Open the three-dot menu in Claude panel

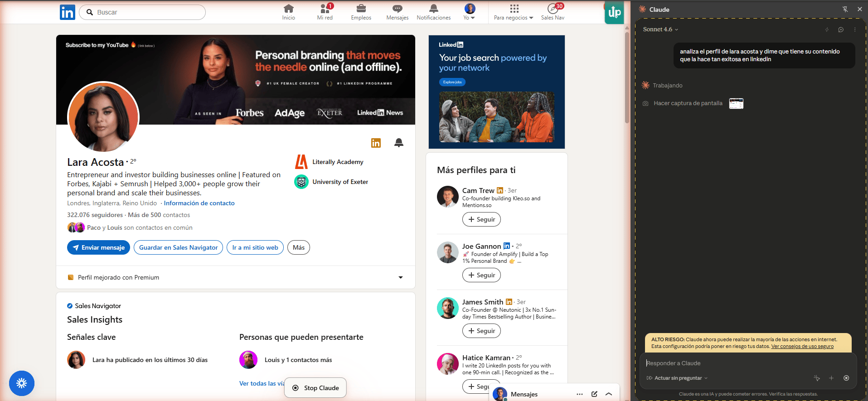coord(855,29)
